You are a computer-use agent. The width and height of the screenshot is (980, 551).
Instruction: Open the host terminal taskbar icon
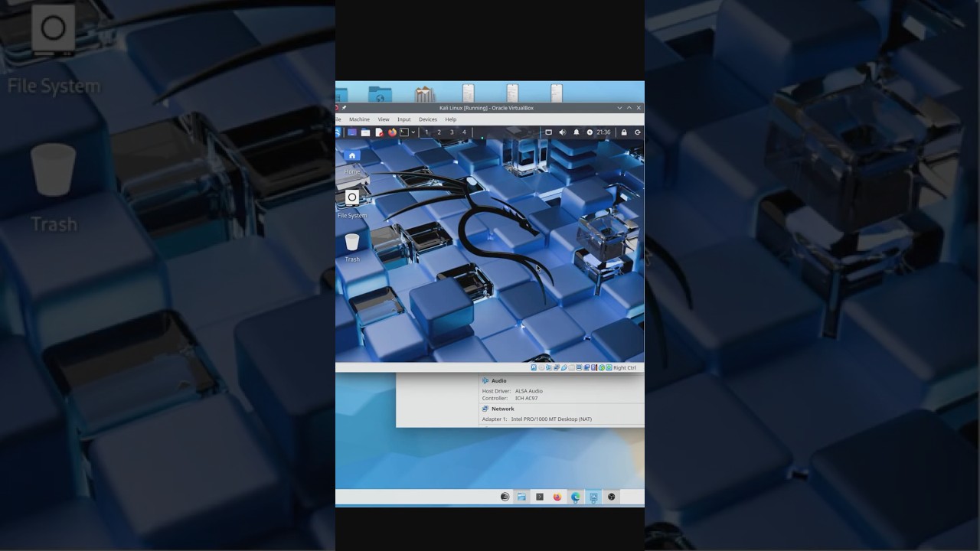540,497
